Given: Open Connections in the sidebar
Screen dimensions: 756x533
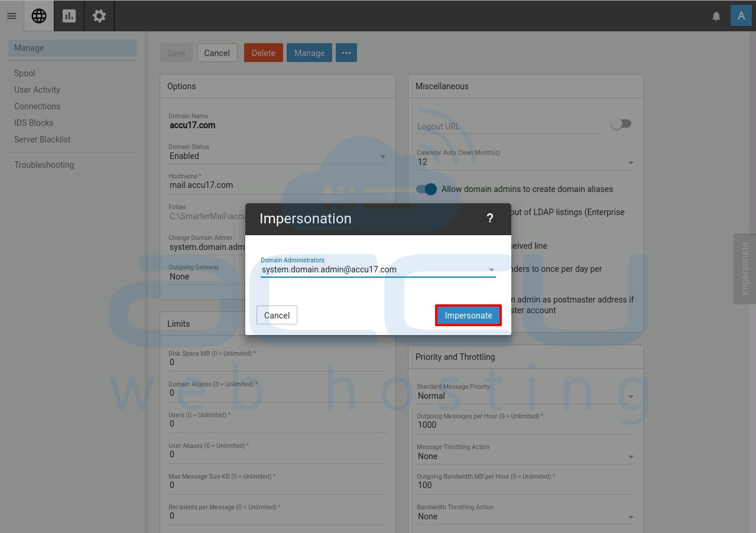Looking at the screenshot, I should pyautogui.click(x=37, y=106).
